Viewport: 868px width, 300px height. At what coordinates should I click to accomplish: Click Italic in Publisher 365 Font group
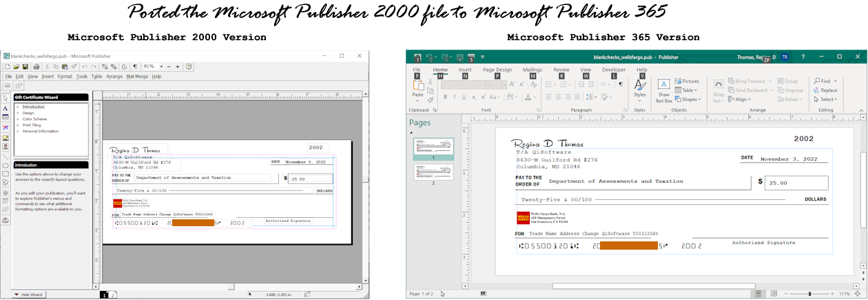tap(454, 97)
